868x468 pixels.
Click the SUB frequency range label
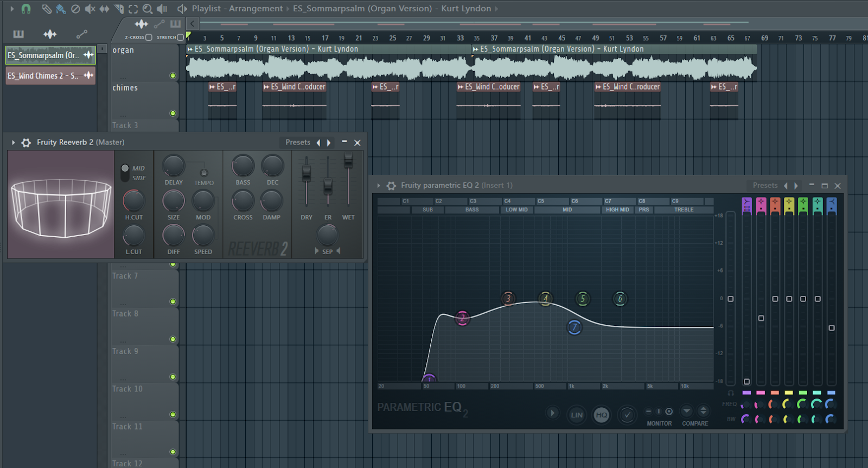tap(427, 210)
